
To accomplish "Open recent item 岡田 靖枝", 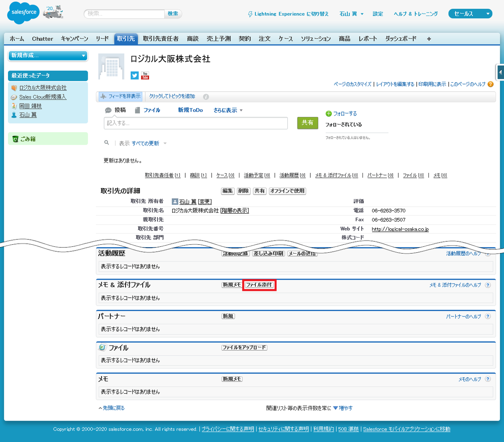I will click(x=31, y=106).
